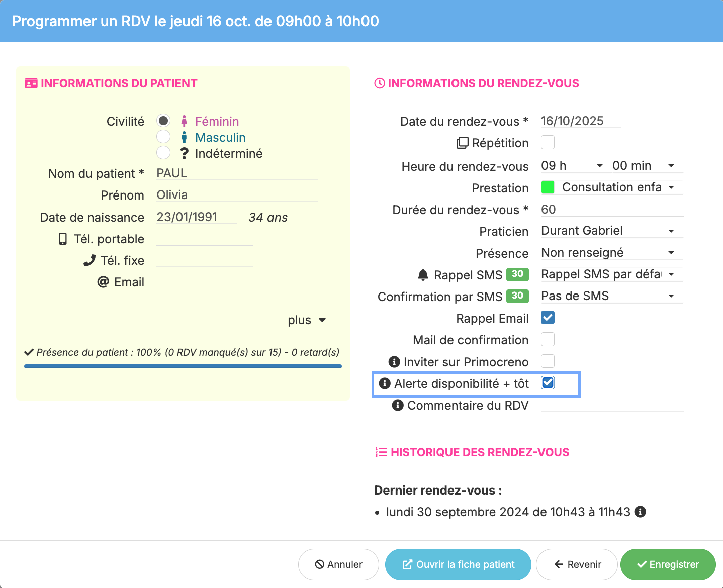Select the Masculin radio button

pyautogui.click(x=163, y=137)
